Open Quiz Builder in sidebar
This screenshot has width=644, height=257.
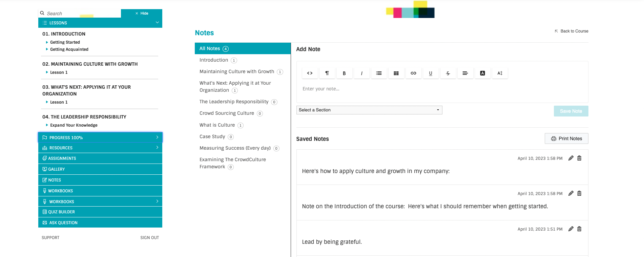click(100, 212)
